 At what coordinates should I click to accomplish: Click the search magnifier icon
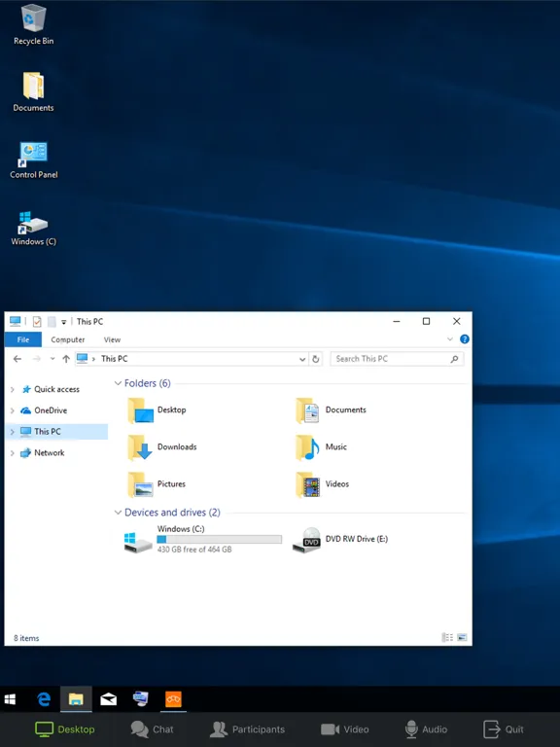454,359
